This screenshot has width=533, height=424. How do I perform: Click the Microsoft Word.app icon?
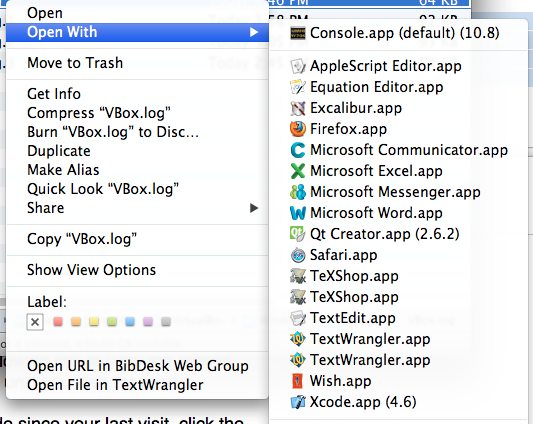coord(298,213)
